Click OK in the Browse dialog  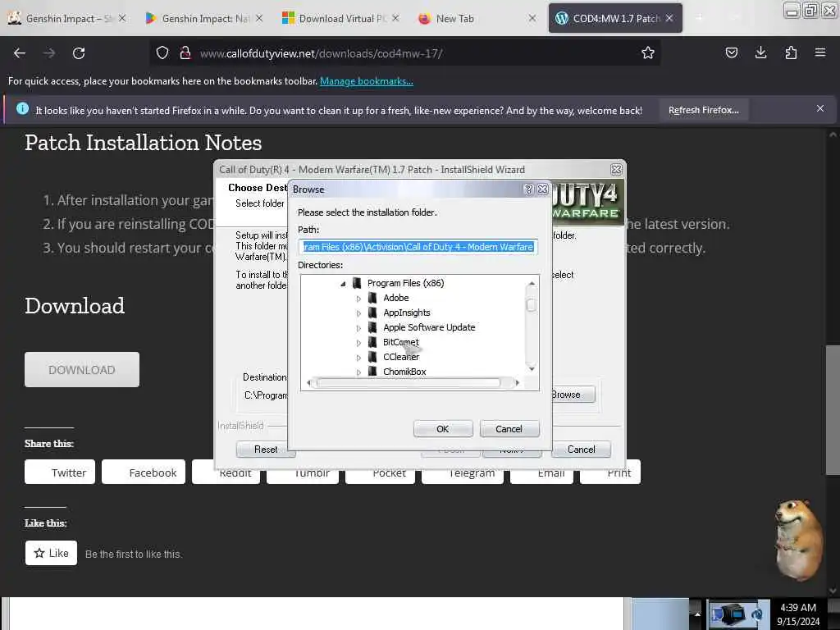(442, 428)
